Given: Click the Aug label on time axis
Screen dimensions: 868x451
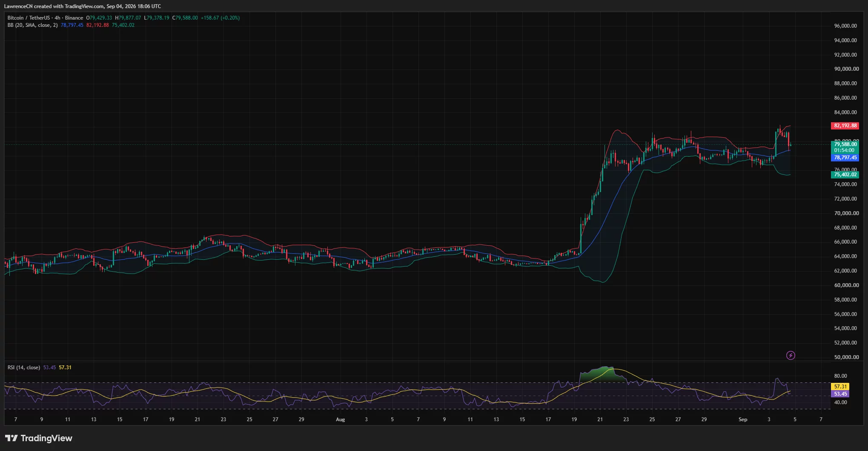Looking at the screenshot, I should point(341,419).
